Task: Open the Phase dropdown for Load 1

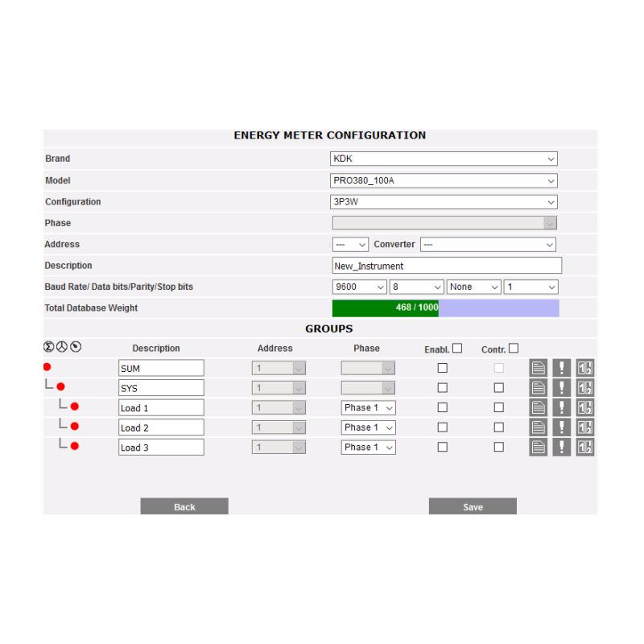Action: (x=369, y=408)
